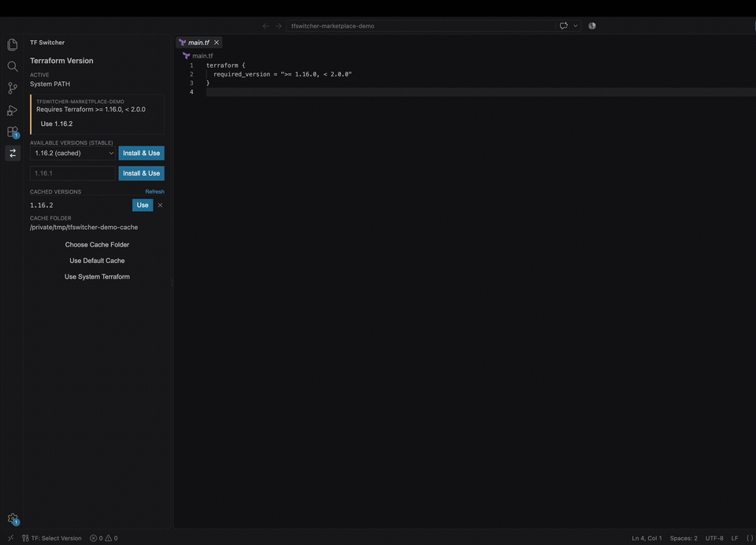This screenshot has width=756, height=545.
Task: Refresh the cached versions list
Action: [x=155, y=191]
